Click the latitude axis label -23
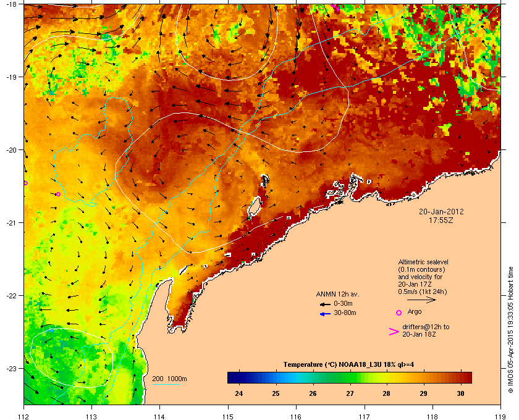The image size is (519, 420). 12,368
